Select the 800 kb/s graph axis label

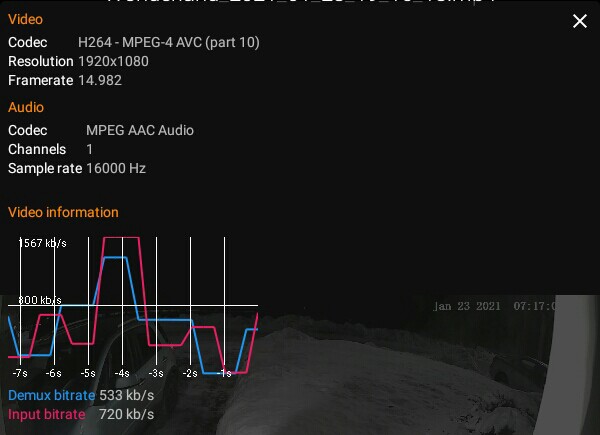[x=40, y=300]
